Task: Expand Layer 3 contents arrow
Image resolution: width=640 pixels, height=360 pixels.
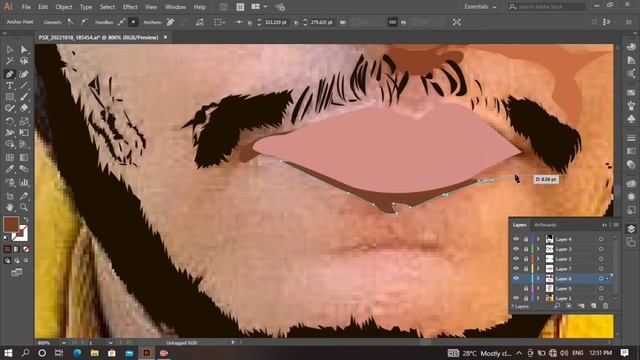Action: (538, 249)
